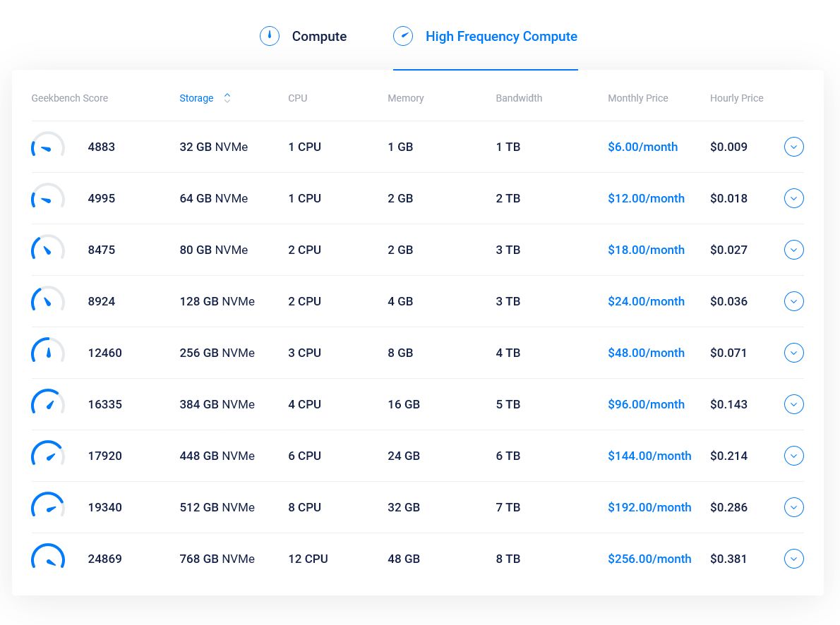Image resolution: width=840 pixels, height=625 pixels.
Task: Click the Compute tab gauge icon
Action: [x=270, y=36]
